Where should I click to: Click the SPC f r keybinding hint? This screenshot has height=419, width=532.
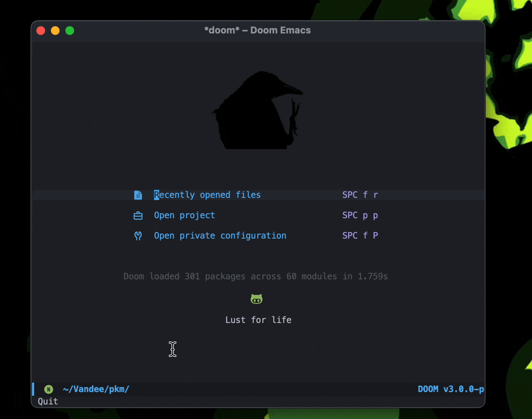360,195
